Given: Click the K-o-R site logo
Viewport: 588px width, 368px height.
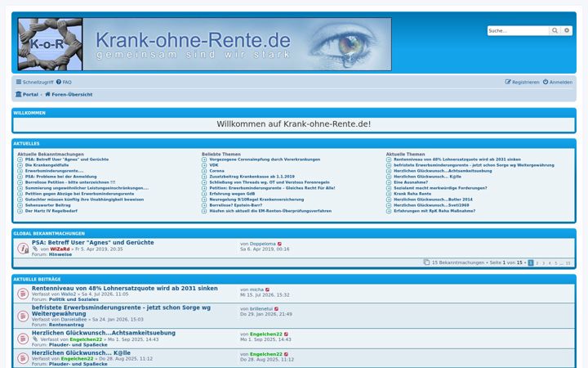Looking at the screenshot, I should [50, 44].
